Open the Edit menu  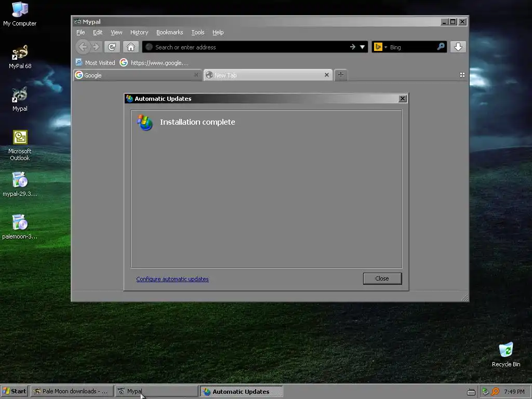(98, 32)
